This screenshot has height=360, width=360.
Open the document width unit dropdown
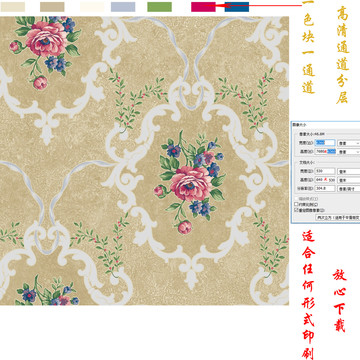click(x=349, y=171)
